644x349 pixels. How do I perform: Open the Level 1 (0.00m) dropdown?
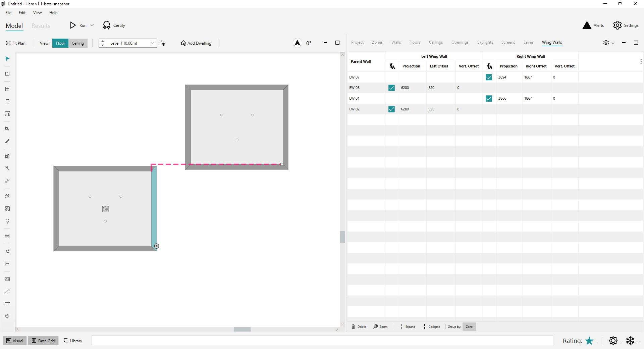click(152, 43)
